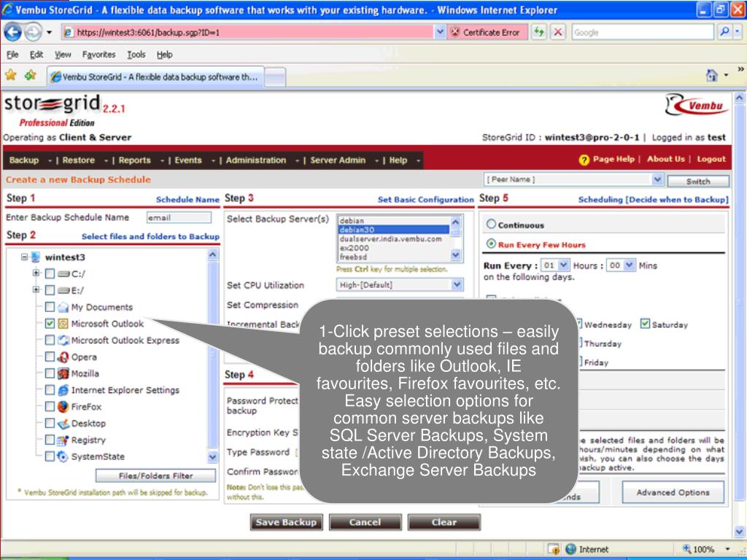This screenshot has width=747, height=560.
Task: Click the Cancel button
Action: [x=365, y=522]
